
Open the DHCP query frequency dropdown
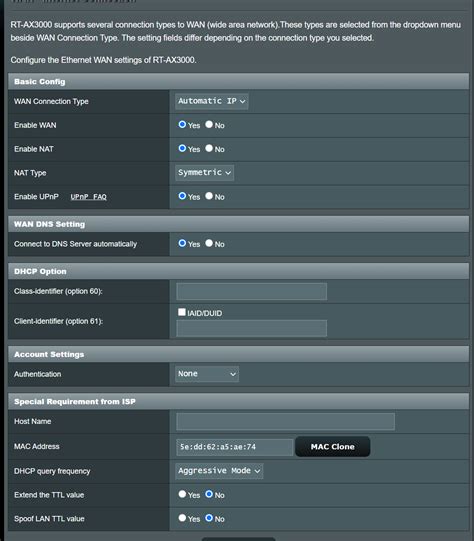(219, 471)
